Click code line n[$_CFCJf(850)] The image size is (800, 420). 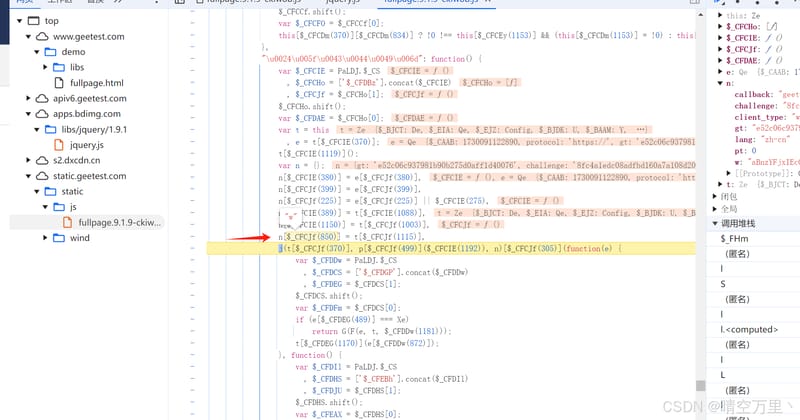click(352, 237)
